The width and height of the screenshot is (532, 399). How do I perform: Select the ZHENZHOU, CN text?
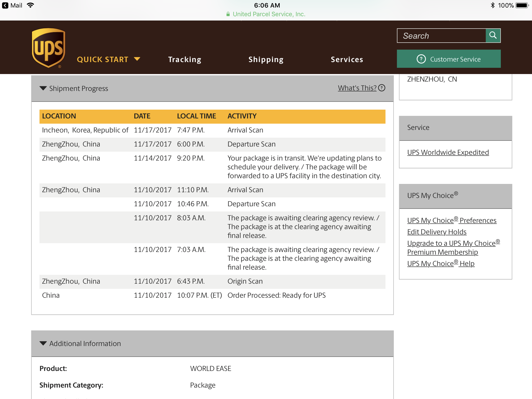tap(432, 79)
